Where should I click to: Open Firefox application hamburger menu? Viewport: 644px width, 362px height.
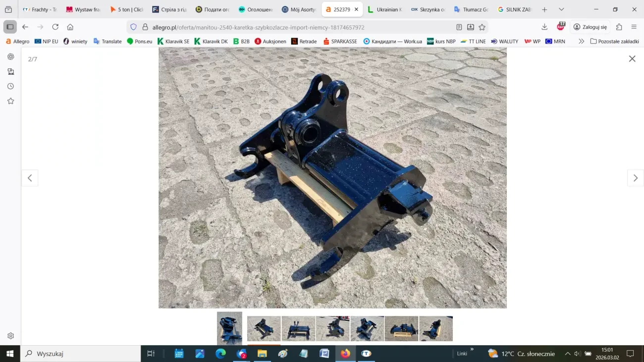[634, 27]
